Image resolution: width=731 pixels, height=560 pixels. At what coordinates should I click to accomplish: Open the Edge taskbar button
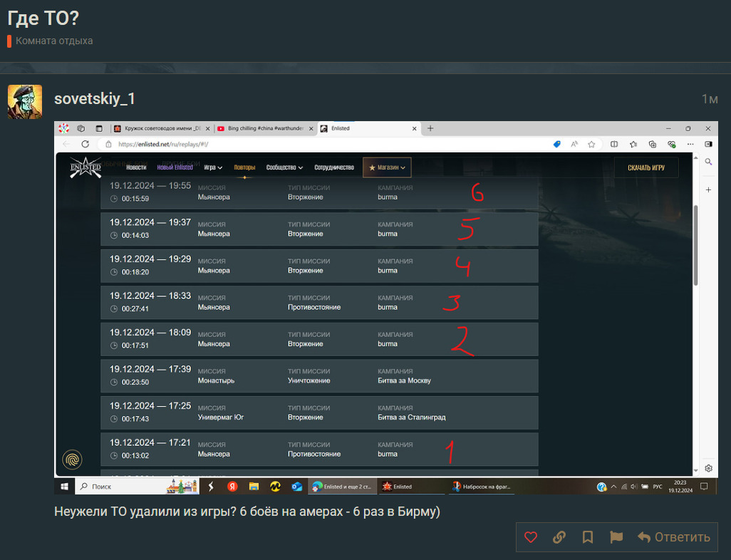342,487
